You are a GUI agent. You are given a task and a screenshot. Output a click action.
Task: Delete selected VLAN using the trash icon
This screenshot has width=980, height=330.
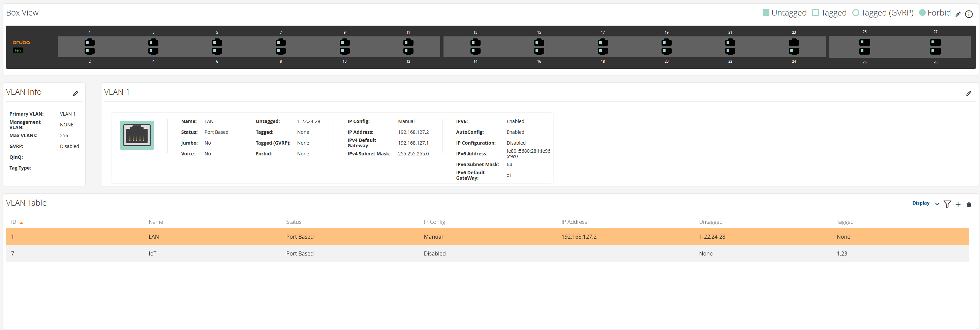pos(969,204)
